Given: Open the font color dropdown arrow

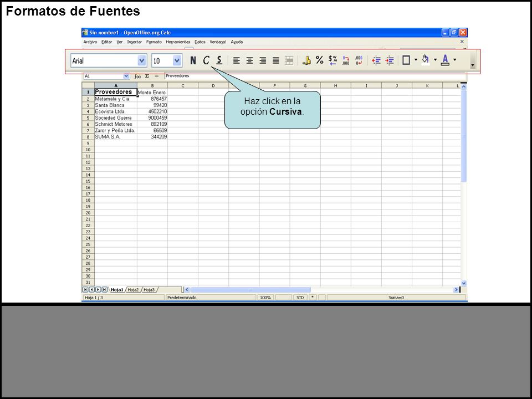Looking at the screenshot, I should tap(455, 60).
